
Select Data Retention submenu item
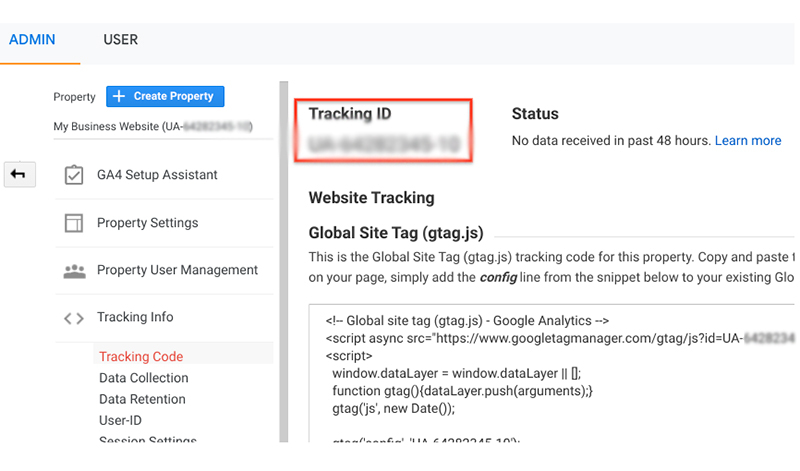142,400
